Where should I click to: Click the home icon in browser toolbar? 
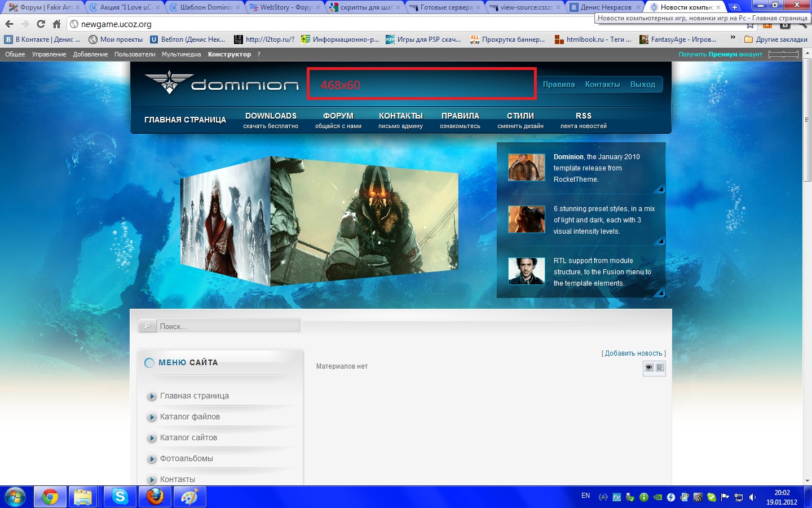point(56,24)
